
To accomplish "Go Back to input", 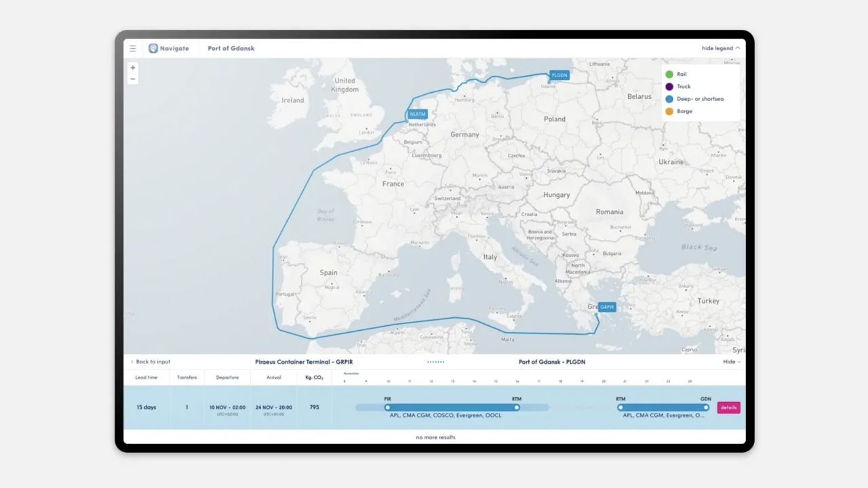I will [x=151, y=362].
